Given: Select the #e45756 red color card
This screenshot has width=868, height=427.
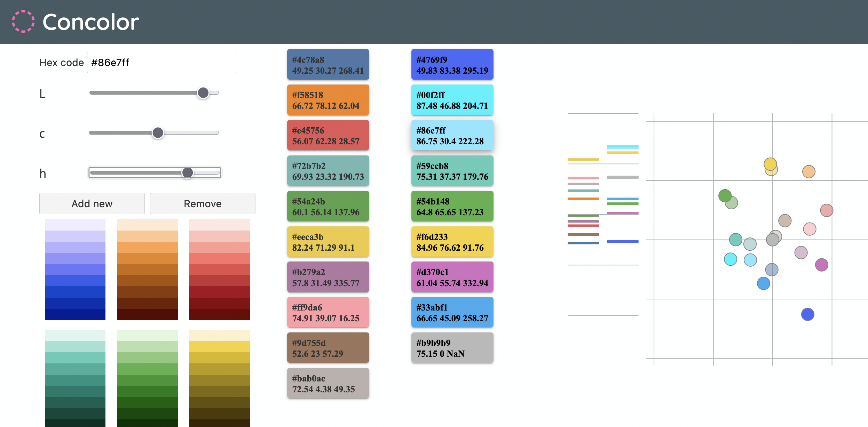Looking at the screenshot, I should click(328, 136).
